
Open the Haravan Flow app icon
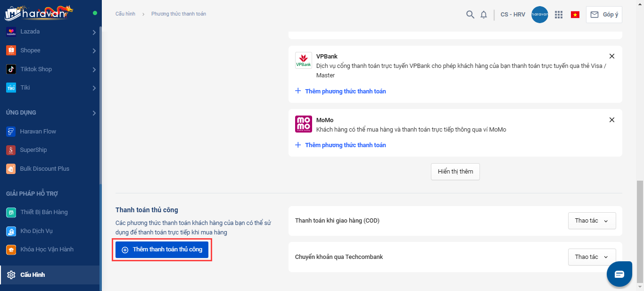pos(11,132)
